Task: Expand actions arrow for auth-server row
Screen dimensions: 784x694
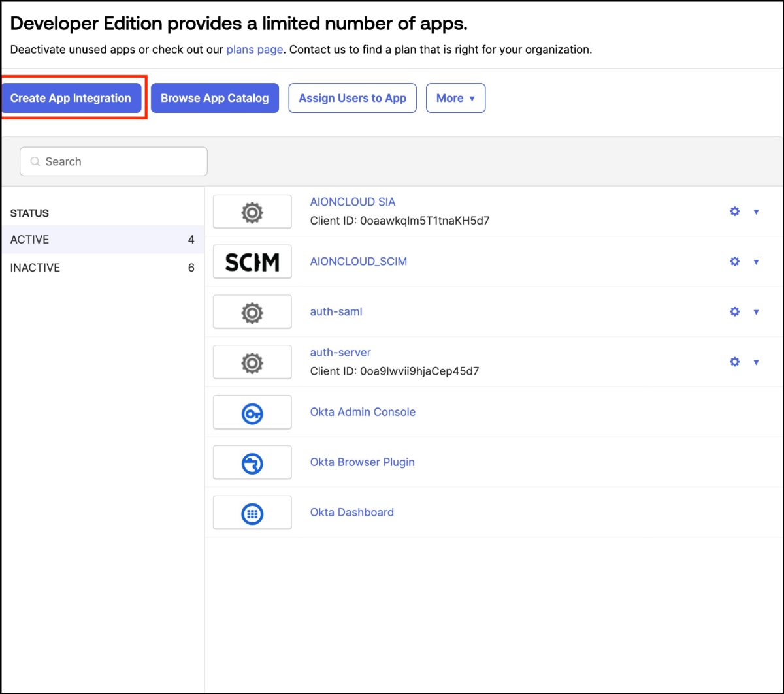Action: tap(756, 362)
